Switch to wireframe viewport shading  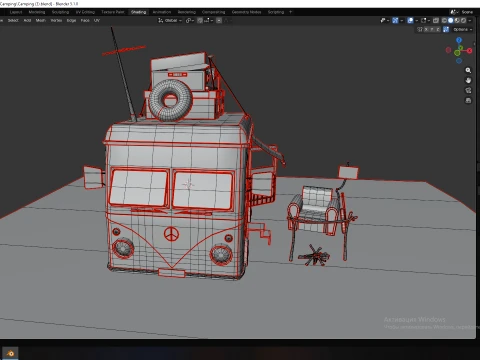click(444, 20)
